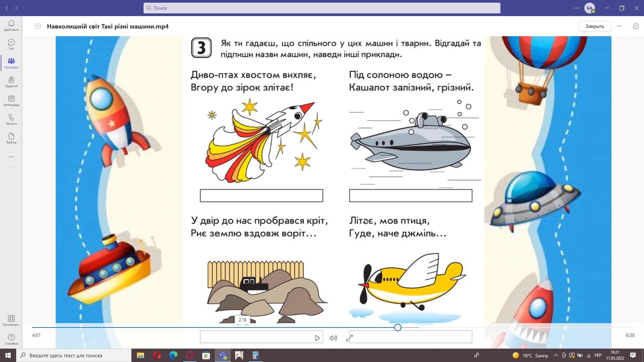Click the БА profile avatar
Viewport: 644px width, 362px height.
(x=589, y=8)
